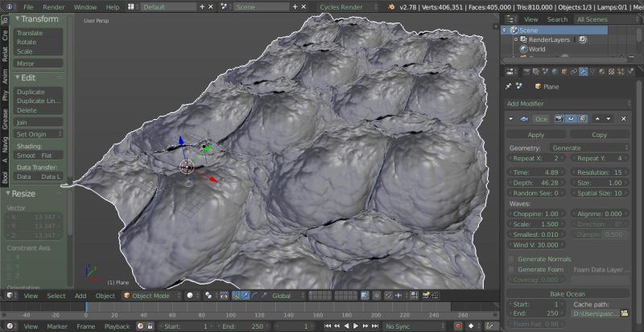This screenshot has height=332, width=644.
Task: Jump to the last frame
Action: (374, 326)
